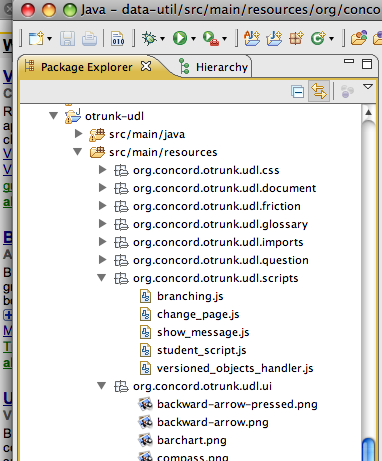Select org.concord.otrunk.udl.imports package

(x=218, y=242)
